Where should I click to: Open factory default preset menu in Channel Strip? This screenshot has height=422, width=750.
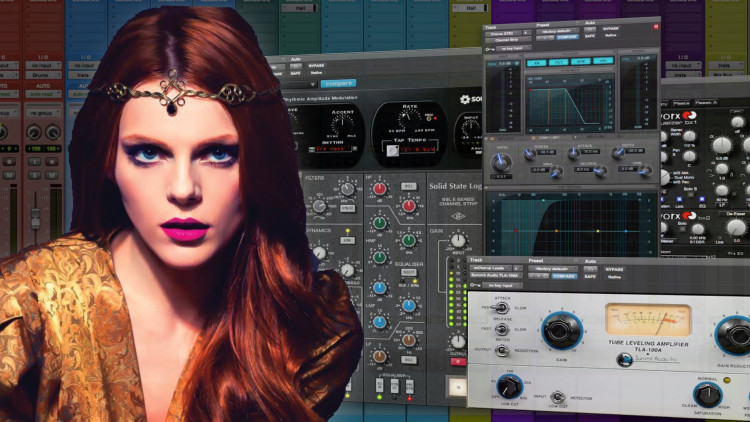pos(557,31)
